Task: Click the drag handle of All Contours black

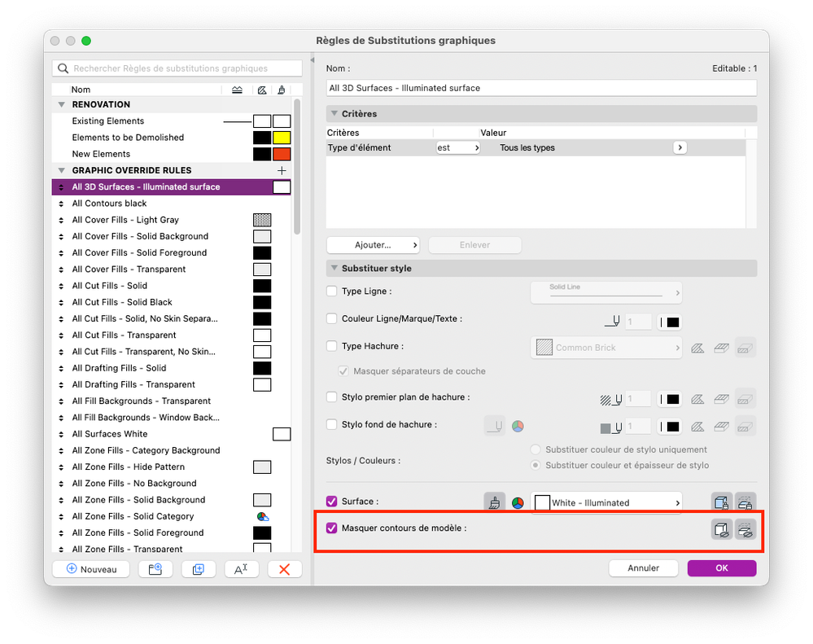Action: point(61,204)
